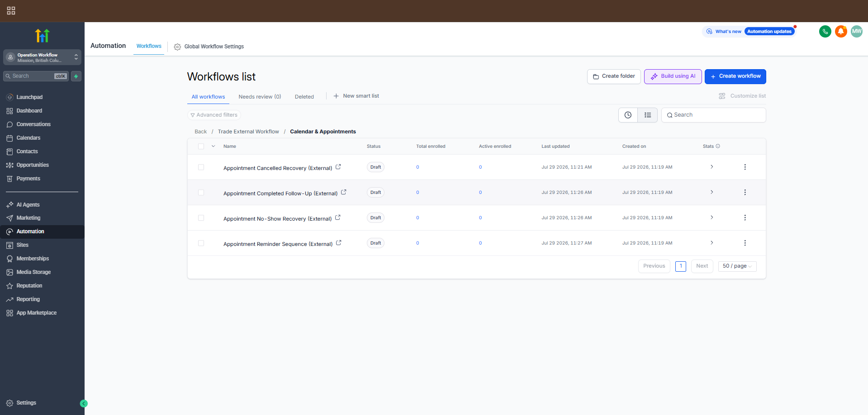The height and width of the screenshot is (415, 868).
Task: Select Appointment Completed Follow-Up row checkbox
Action: pyautogui.click(x=201, y=193)
